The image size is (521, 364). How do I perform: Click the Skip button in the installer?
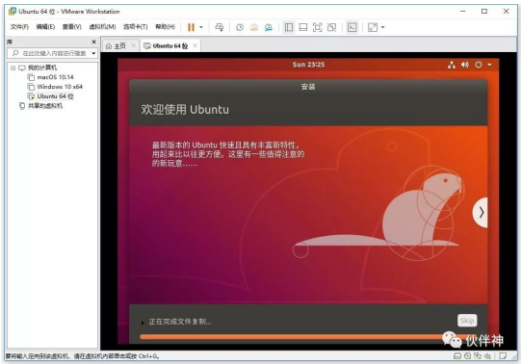coord(467,321)
